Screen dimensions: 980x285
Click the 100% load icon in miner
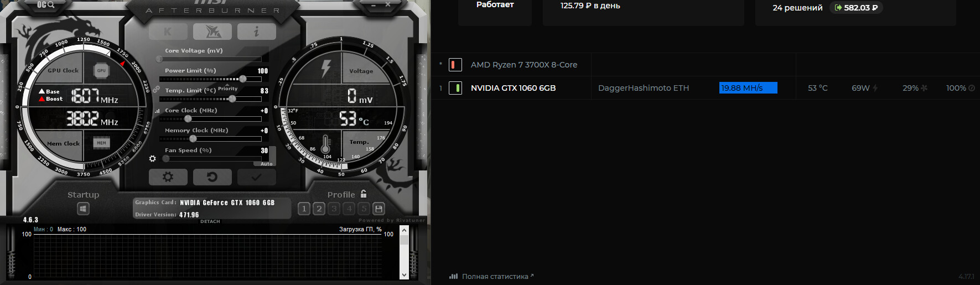click(972, 88)
